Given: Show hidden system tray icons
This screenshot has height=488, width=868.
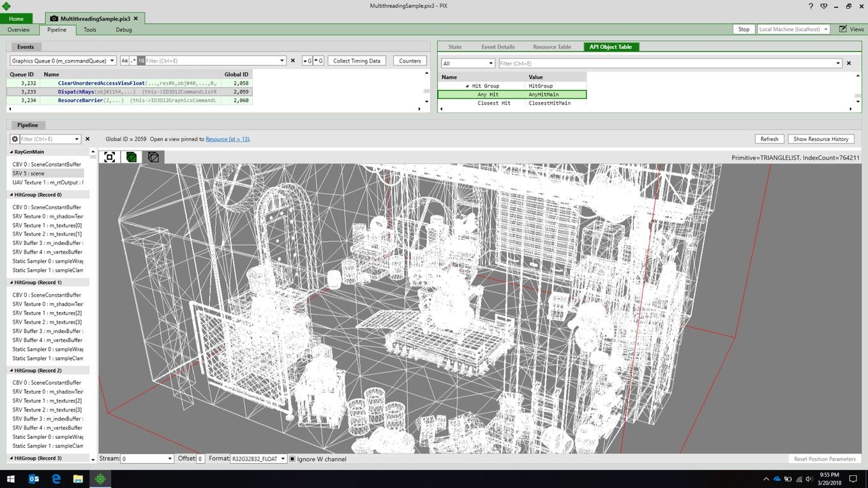Looking at the screenshot, I should click(x=766, y=478).
